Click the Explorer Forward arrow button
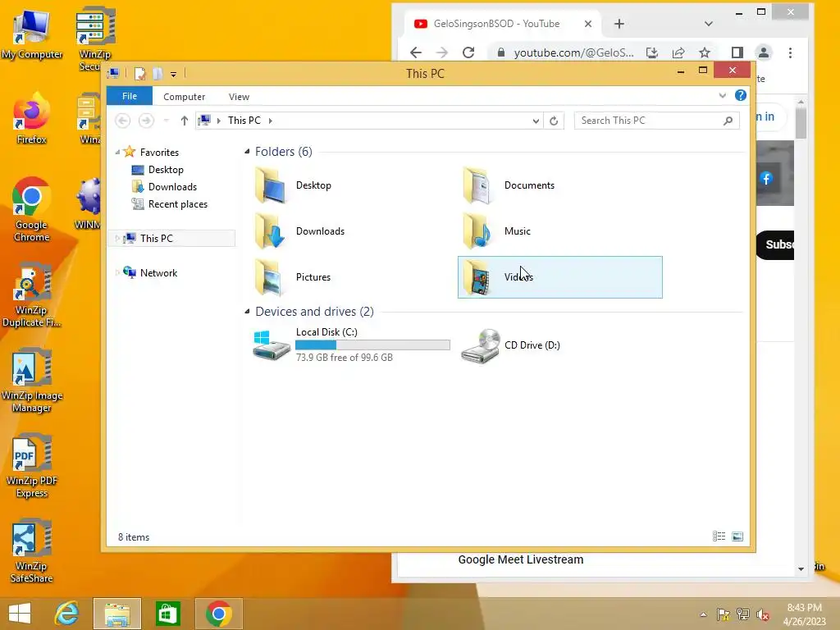Viewport: 840px width, 630px height. coord(146,121)
